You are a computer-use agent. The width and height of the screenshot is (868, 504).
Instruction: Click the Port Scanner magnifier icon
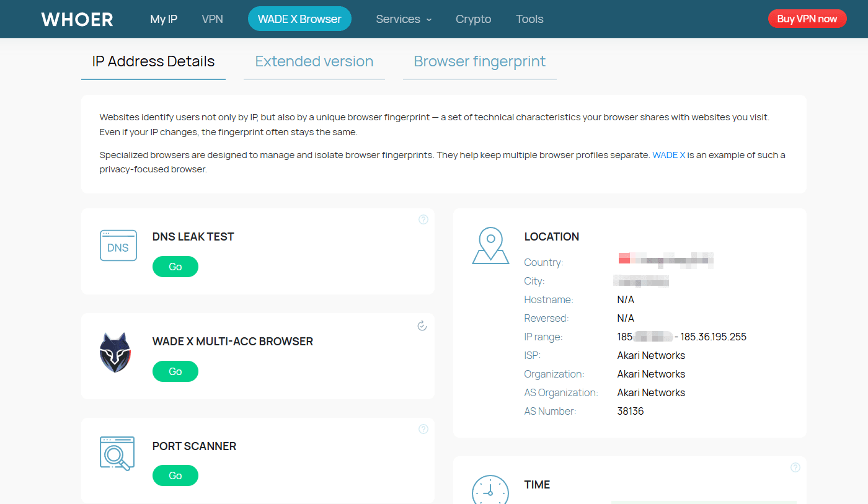point(117,454)
